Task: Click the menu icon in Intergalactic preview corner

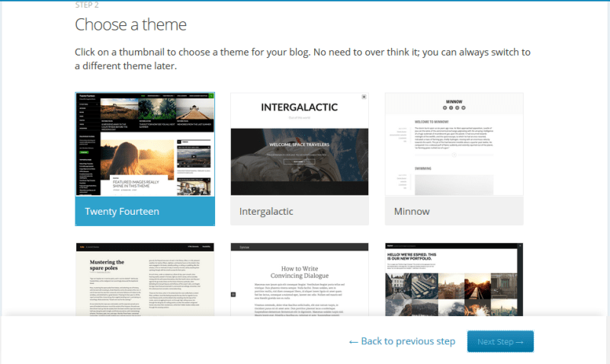Action: (364, 97)
